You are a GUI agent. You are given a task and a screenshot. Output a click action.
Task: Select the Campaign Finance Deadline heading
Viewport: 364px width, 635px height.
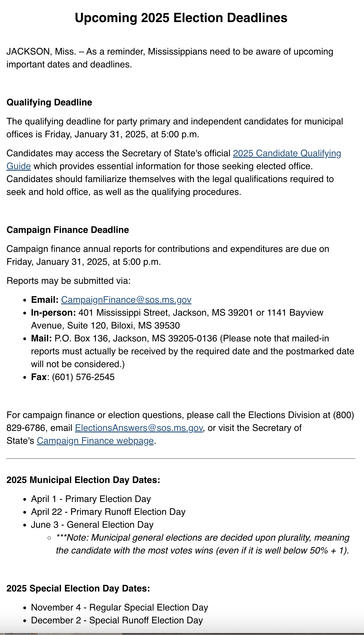tap(68, 230)
